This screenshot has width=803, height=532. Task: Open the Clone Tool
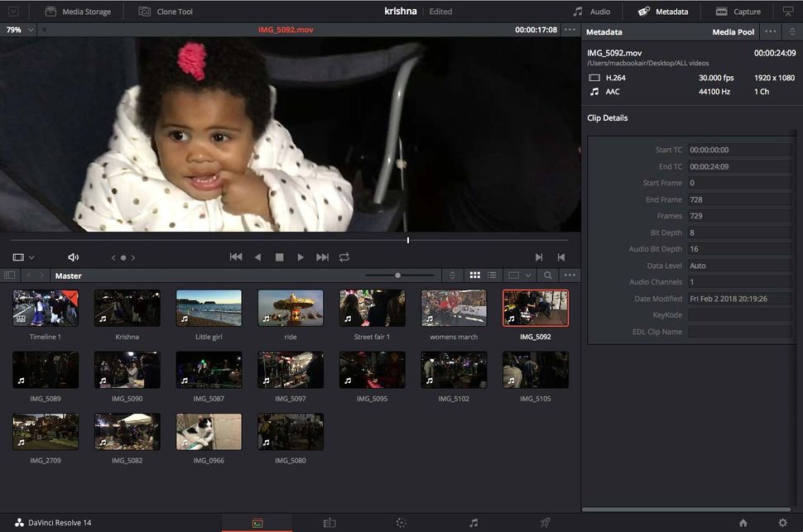[166, 12]
